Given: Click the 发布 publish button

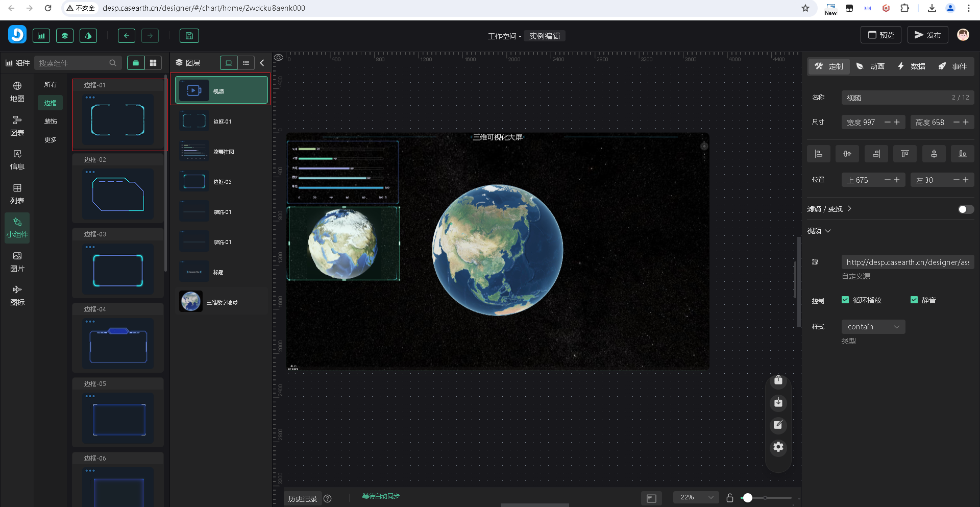Looking at the screenshot, I should point(927,35).
